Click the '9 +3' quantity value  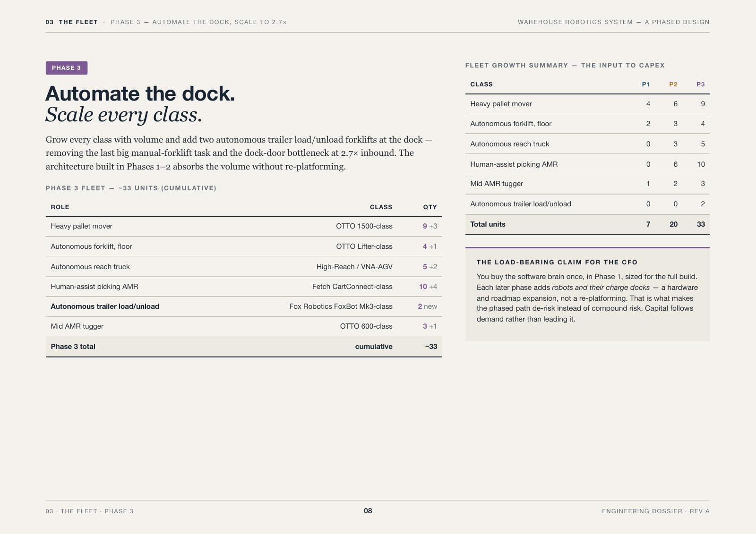[430, 226]
